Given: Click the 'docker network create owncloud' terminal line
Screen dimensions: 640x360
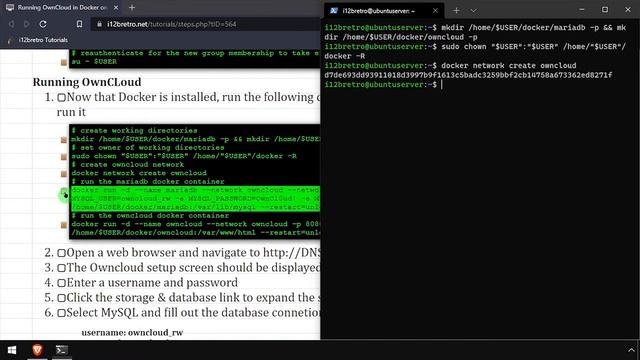Looking at the screenshot, I should 450,66.
